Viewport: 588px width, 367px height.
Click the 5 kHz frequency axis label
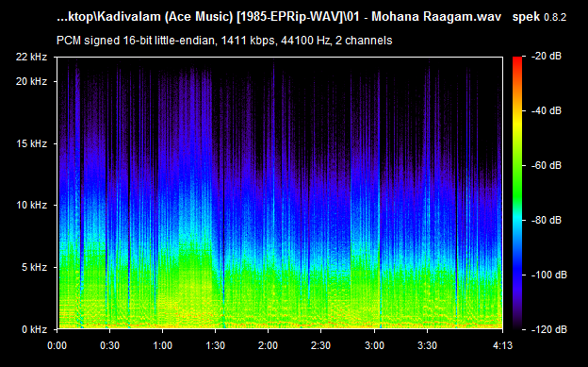click(35, 267)
